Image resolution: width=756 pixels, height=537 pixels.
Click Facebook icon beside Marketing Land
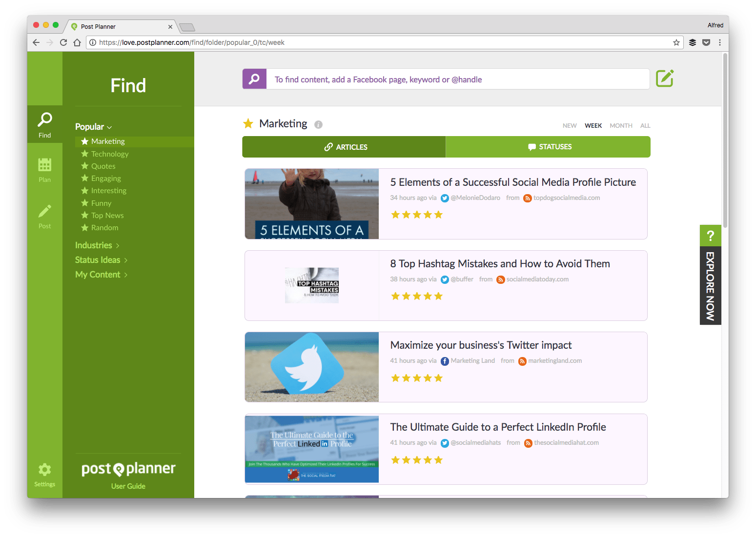click(445, 361)
